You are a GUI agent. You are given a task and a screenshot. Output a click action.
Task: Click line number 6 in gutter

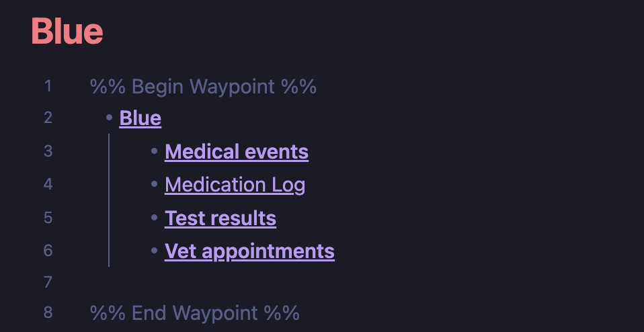pyautogui.click(x=48, y=250)
